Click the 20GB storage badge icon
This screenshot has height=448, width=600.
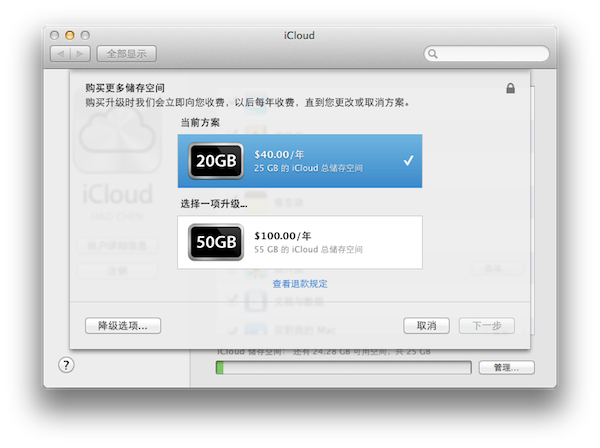216,161
